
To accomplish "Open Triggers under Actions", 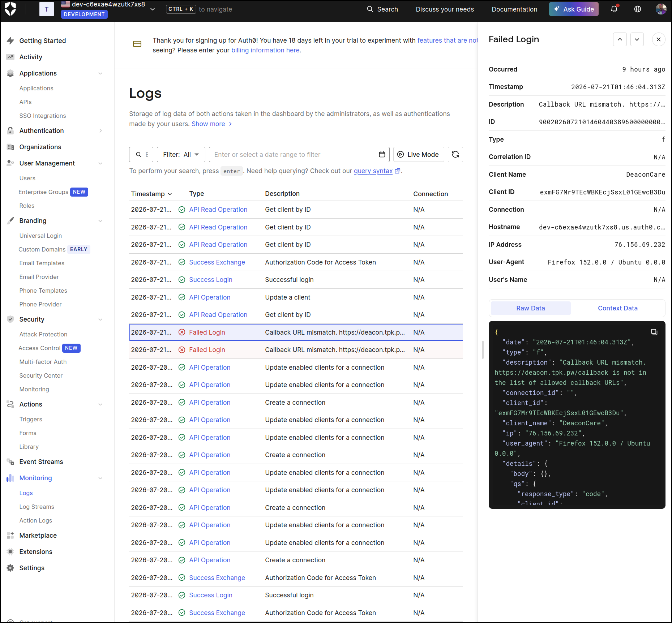I will point(31,419).
